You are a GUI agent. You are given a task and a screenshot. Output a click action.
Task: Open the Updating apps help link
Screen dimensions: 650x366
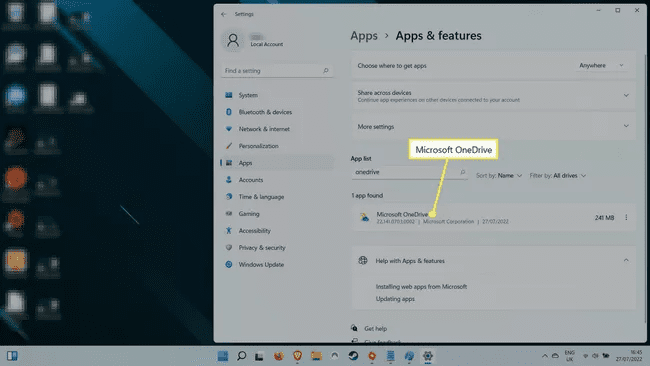pos(395,299)
